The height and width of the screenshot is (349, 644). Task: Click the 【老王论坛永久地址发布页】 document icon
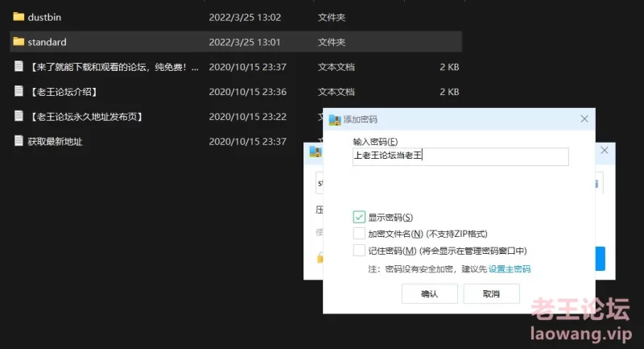coord(19,116)
